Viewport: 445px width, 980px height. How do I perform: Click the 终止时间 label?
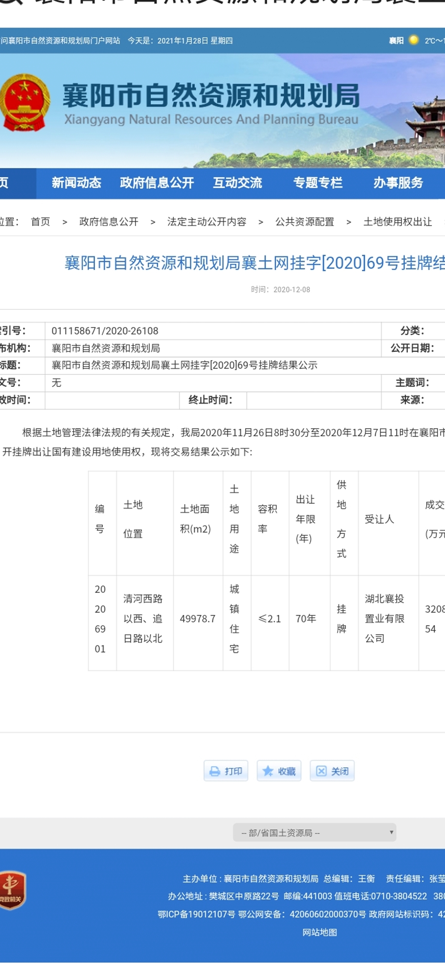pos(210,400)
